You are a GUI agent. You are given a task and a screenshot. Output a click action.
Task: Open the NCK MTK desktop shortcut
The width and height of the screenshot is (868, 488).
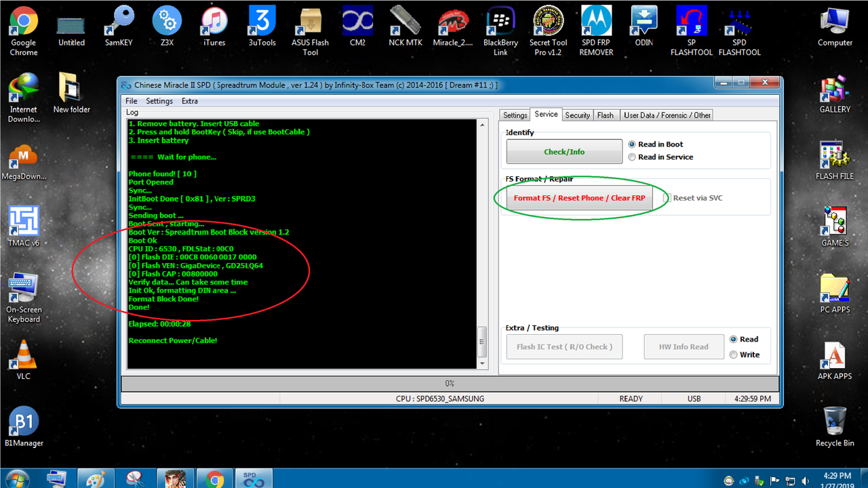coord(406,27)
